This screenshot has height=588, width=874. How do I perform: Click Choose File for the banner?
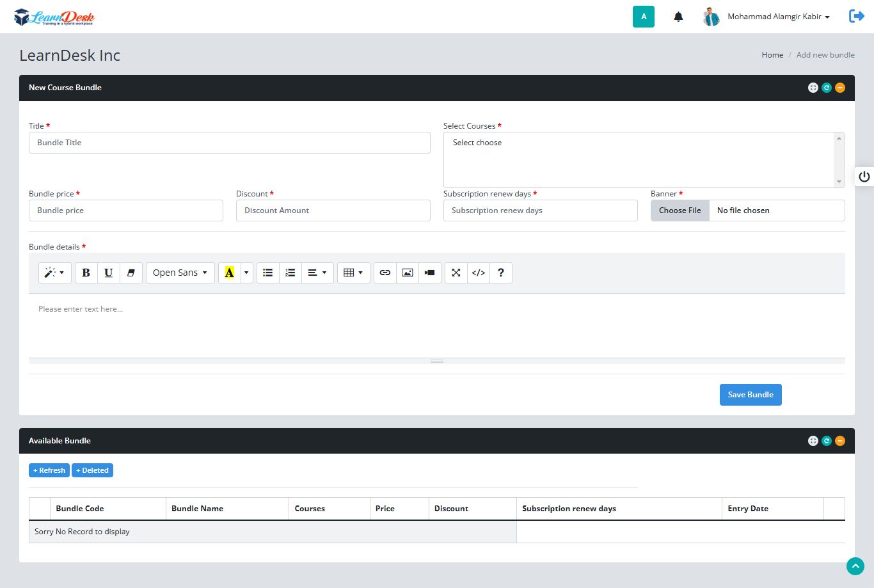pos(680,211)
